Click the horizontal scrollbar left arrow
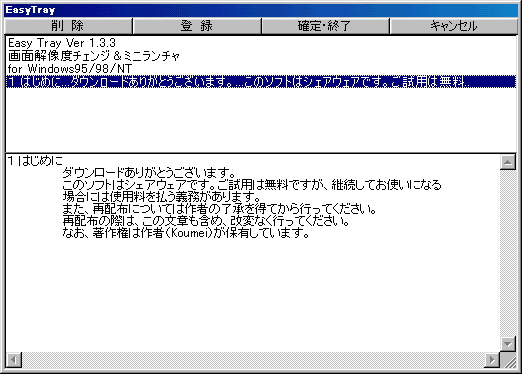Viewport: 522px width, 374px height. [x=14, y=360]
